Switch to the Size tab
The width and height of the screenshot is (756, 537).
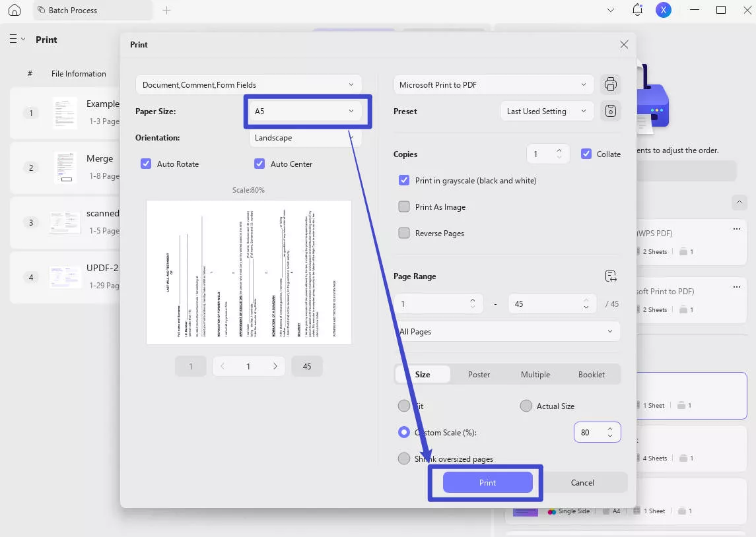(x=423, y=374)
